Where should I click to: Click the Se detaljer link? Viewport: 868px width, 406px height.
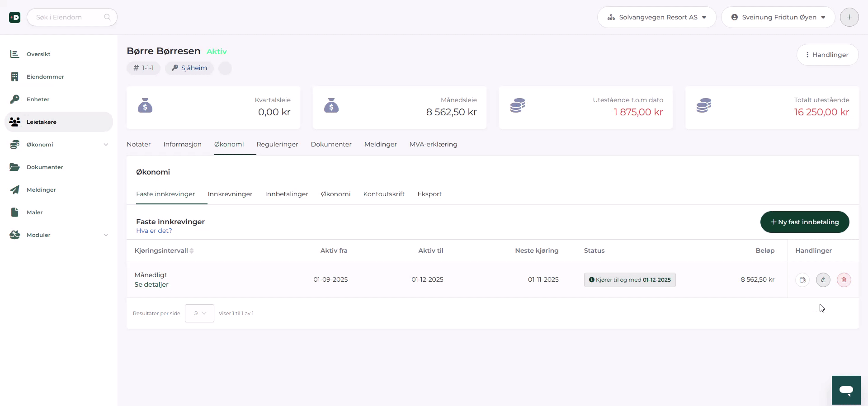[x=151, y=284]
